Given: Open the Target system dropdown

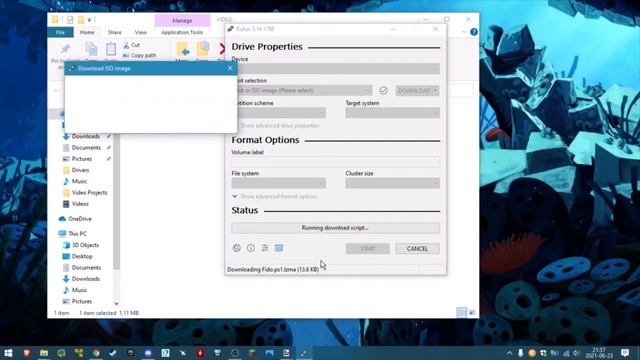Looking at the screenshot, I should pyautogui.click(x=393, y=113).
